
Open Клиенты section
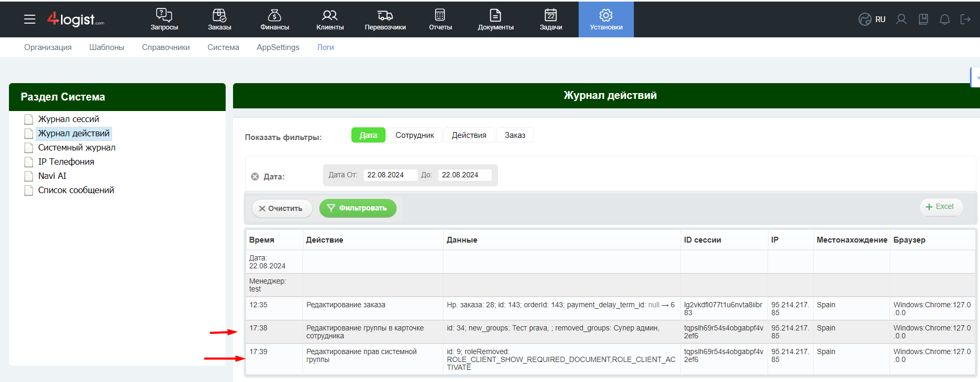click(330, 19)
